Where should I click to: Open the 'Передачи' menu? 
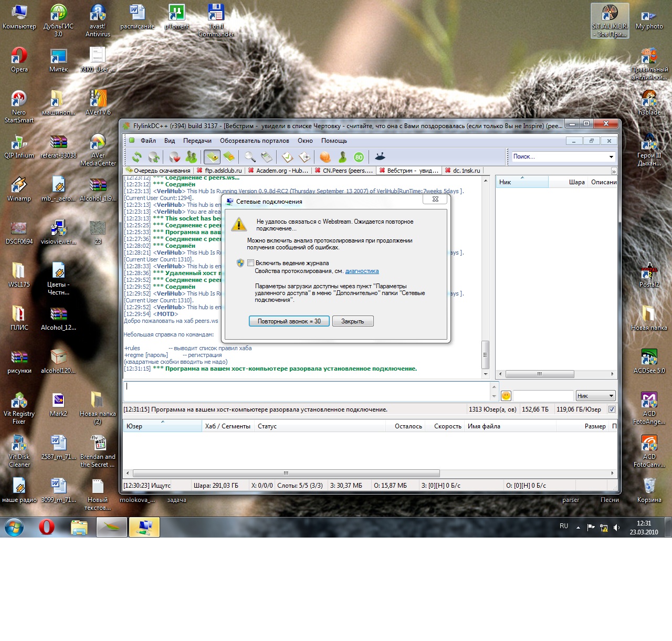(x=197, y=141)
